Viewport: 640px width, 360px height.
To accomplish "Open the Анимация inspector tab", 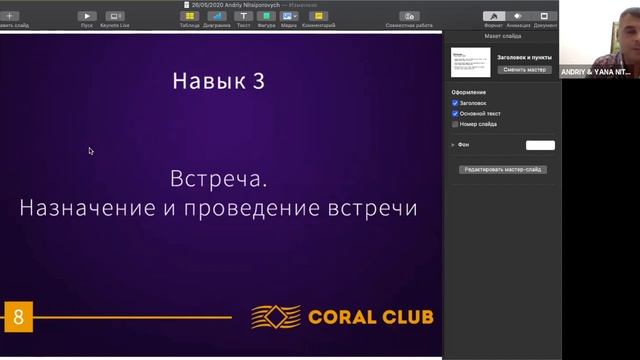I will tap(518, 16).
